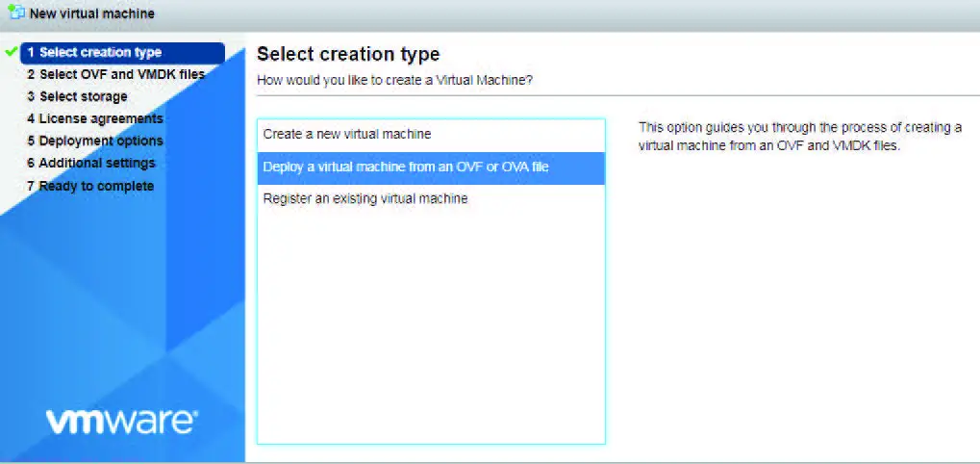Go to step 5 Deployment options
Viewport: 980px width, 464px height.
click(95, 141)
